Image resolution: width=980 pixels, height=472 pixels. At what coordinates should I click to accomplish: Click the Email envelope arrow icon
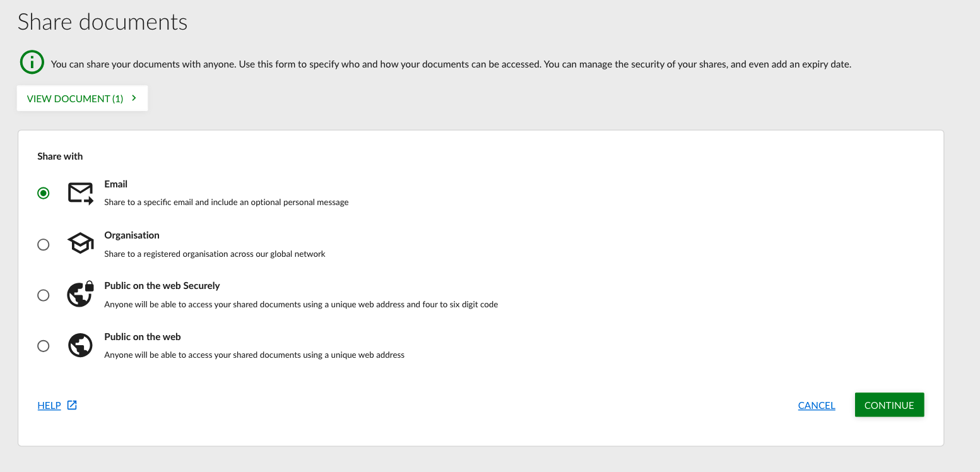pyautogui.click(x=81, y=194)
